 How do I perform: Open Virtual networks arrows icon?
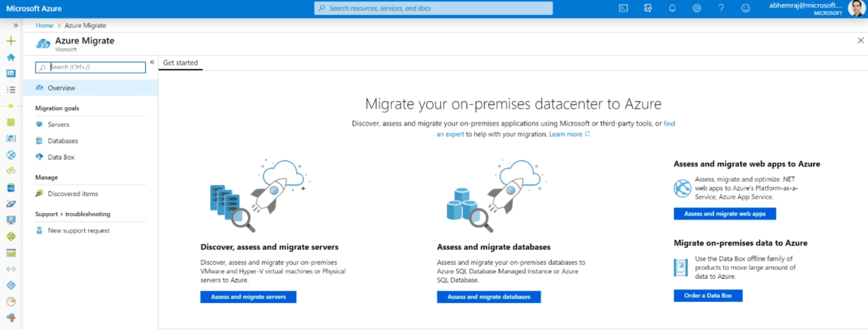click(11, 269)
